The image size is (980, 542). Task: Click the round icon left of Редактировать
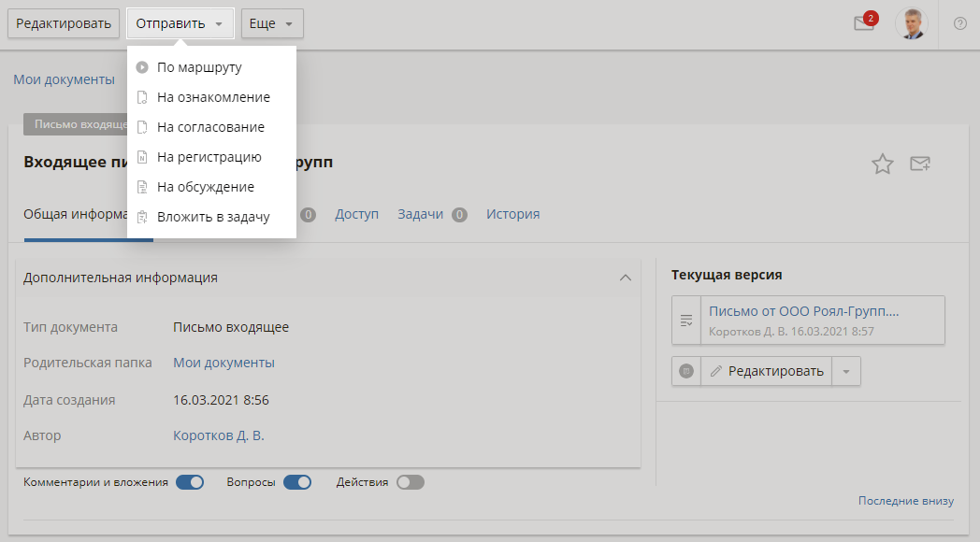[x=686, y=371]
